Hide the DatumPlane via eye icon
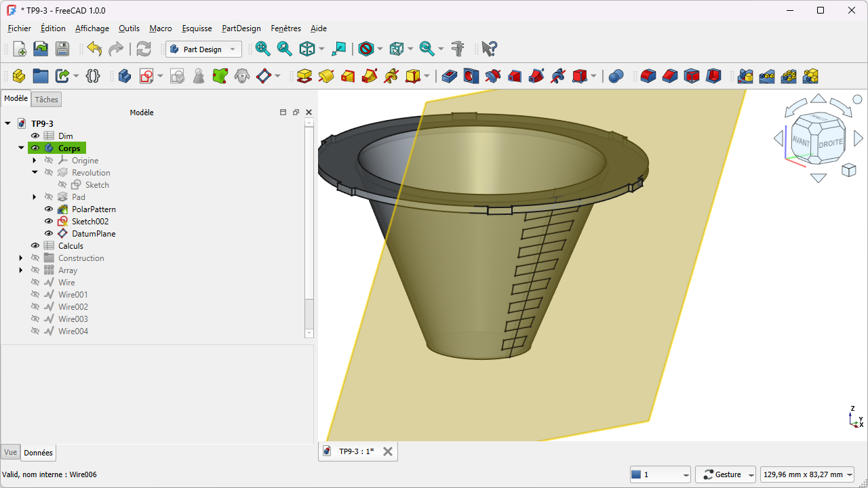The height and width of the screenshot is (488, 868). (x=49, y=234)
